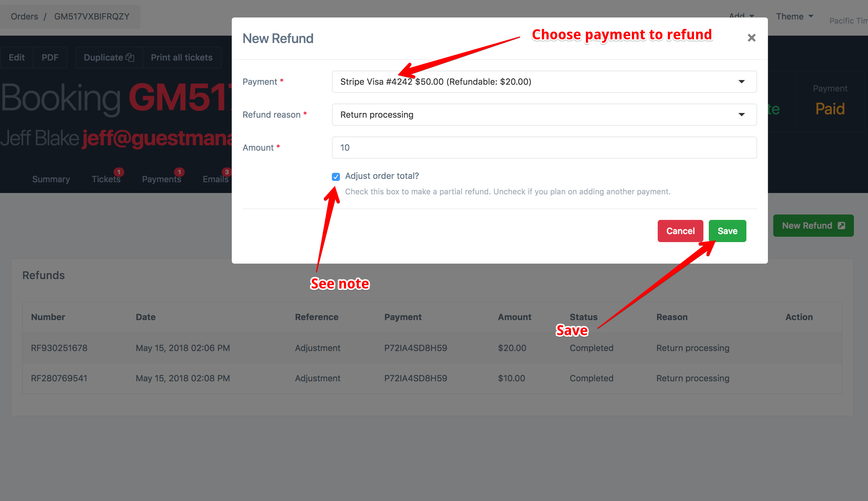This screenshot has height=501, width=868.
Task: Click the May 15, 2018 02:08 PM date
Action: pos(183,378)
